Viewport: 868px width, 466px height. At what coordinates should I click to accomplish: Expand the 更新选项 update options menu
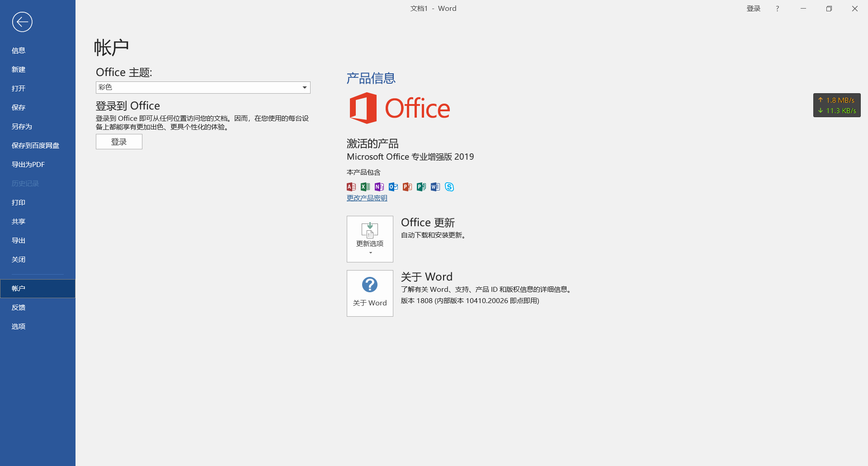point(370,239)
